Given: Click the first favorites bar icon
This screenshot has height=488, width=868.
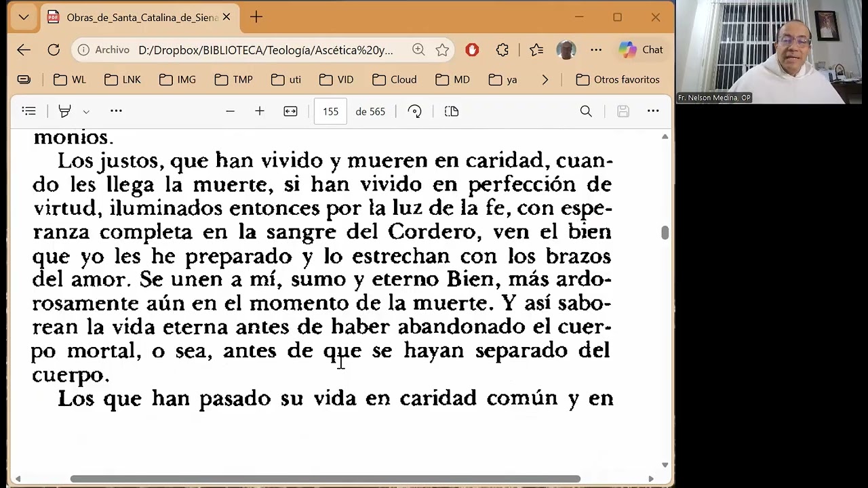Looking at the screenshot, I should tap(24, 80).
